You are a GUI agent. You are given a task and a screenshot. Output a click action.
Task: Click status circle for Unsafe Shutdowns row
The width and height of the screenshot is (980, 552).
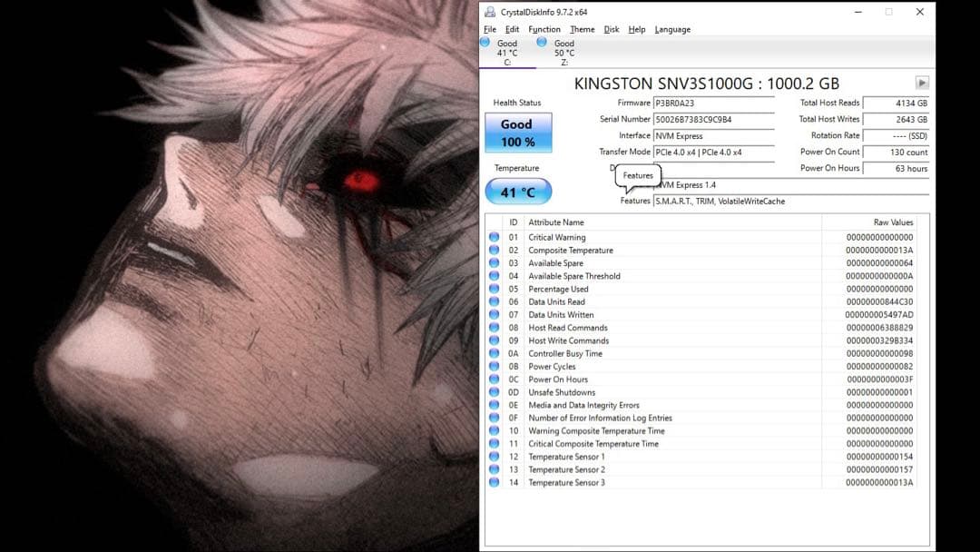click(494, 392)
